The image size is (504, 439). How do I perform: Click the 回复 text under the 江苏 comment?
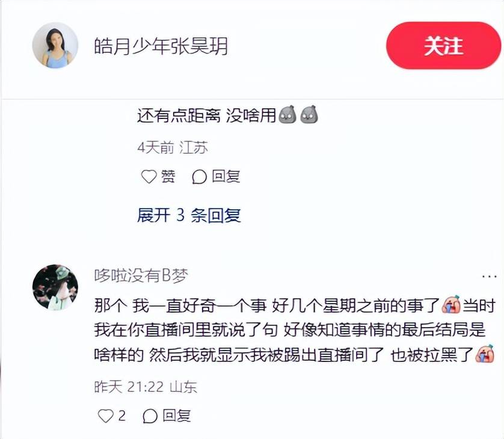coord(226,176)
